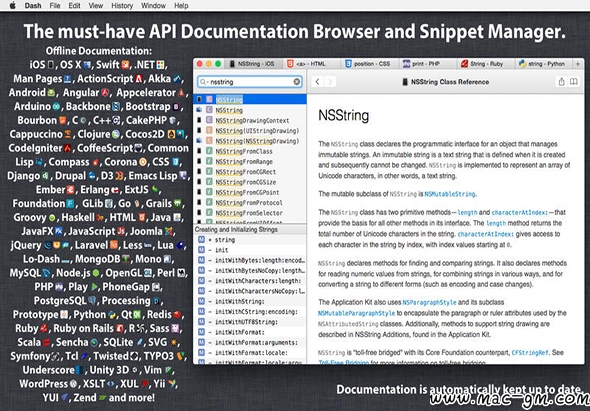Open the share icon in toolbar
Screen dimensions: 590x411
[x=561, y=82]
